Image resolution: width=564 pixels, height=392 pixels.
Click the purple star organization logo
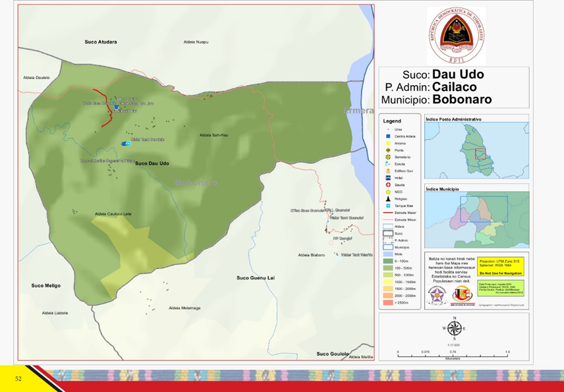tap(437, 295)
